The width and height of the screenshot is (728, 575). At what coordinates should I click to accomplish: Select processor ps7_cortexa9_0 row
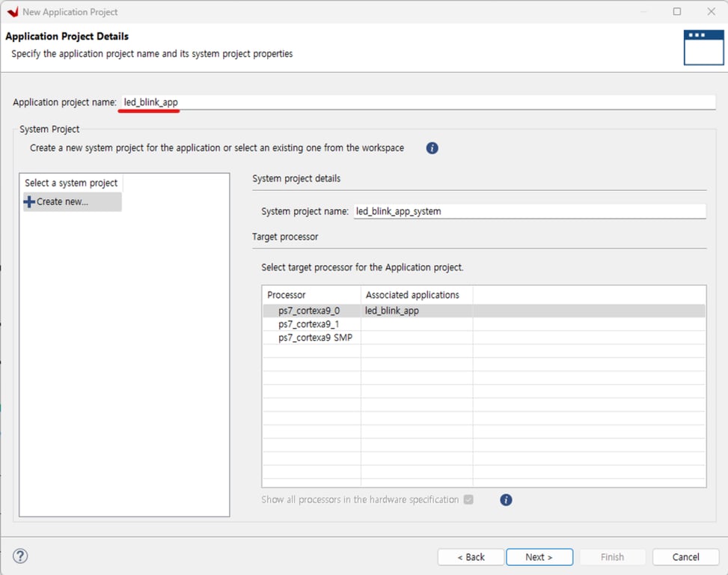(x=484, y=311)
